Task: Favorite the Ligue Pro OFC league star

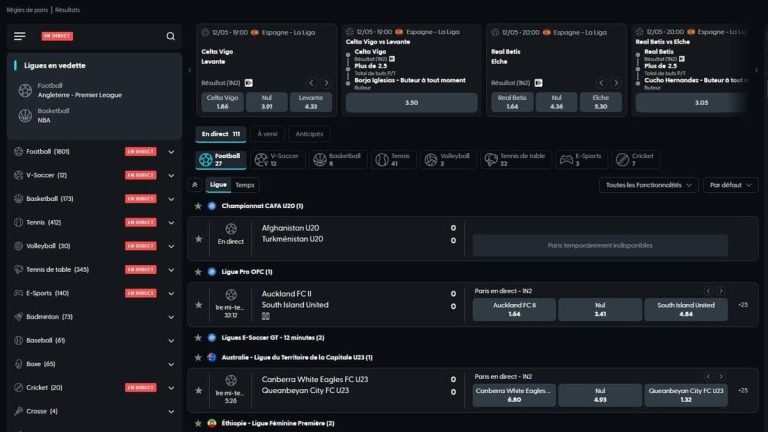Action: [198, 272]
